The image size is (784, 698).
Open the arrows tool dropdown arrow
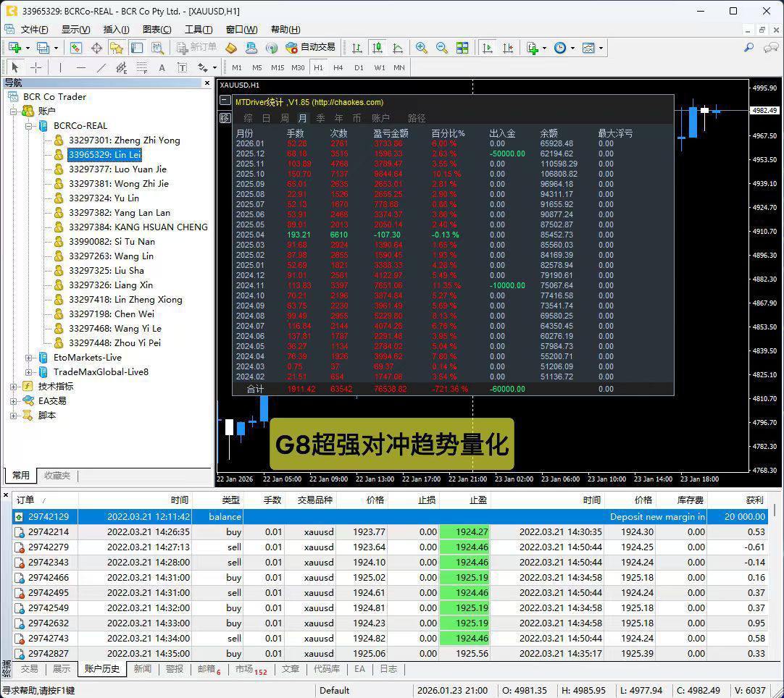[x=215, y=68]
